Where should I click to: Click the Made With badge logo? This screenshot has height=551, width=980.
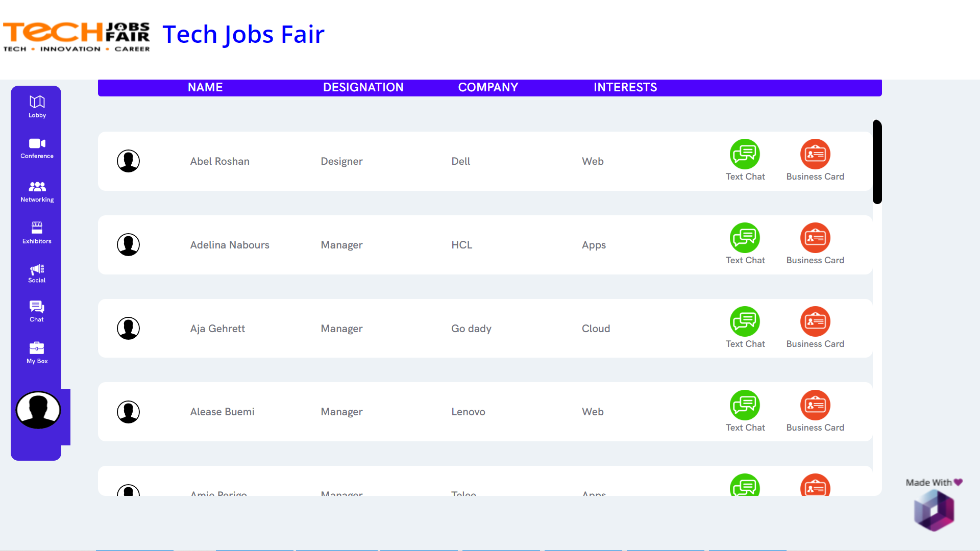[934, 509]
